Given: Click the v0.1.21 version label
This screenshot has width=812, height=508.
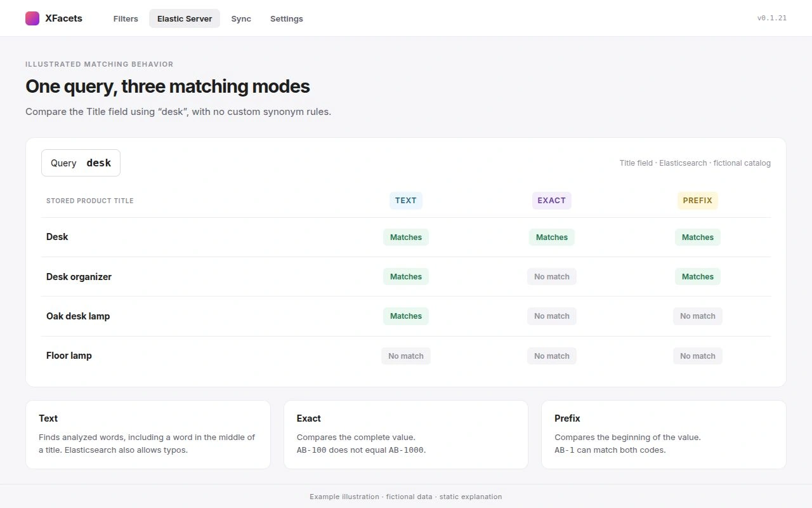Looking at the screenshot, I should click(x=771, y=18).
